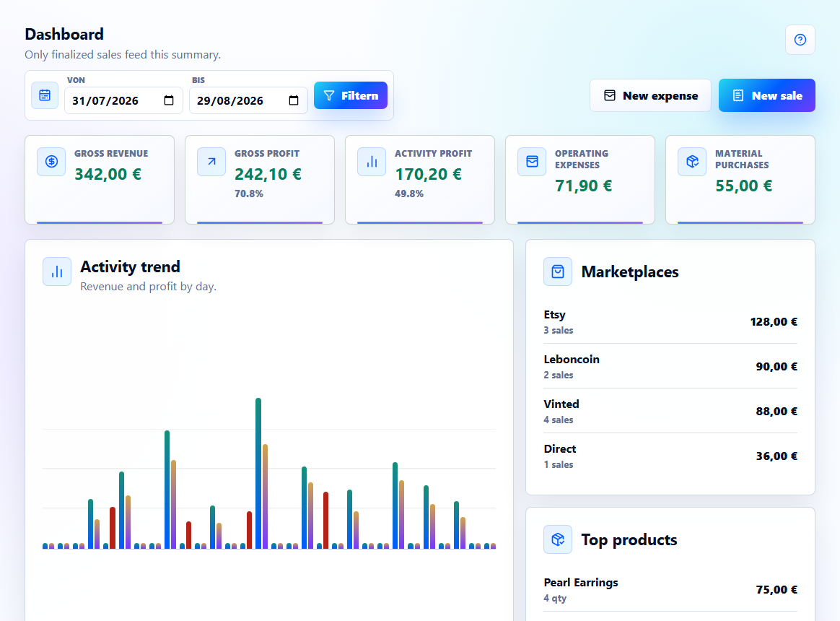
Task: Click the Activity trend chart icon
Action: (57, 272)
